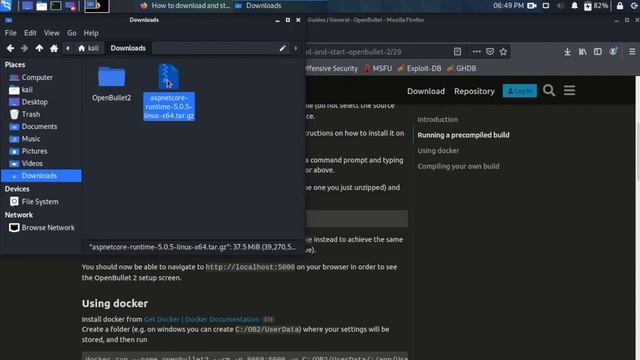
Task: Jump to Using docker in the outline
Action: coord(438,151)
